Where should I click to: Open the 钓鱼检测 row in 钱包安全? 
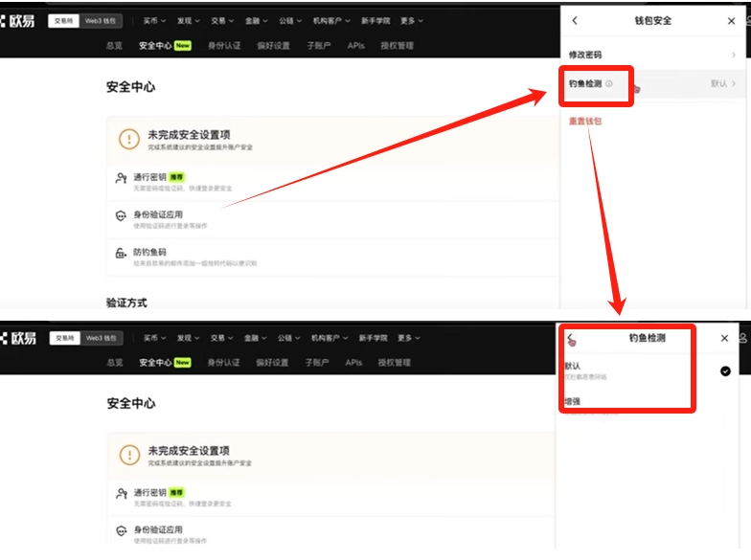(x=653, y=84)
